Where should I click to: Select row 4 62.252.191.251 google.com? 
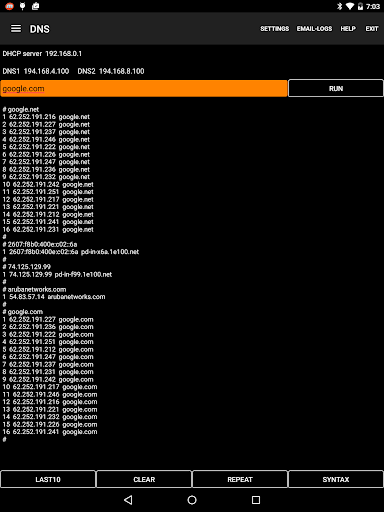click(48, 342)
